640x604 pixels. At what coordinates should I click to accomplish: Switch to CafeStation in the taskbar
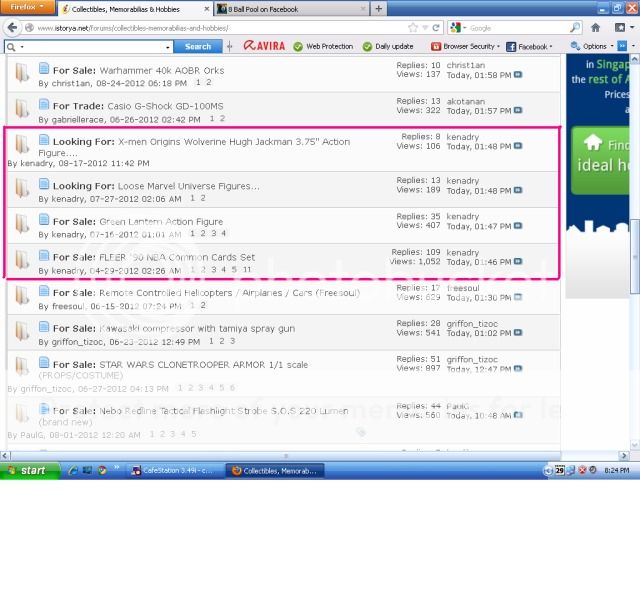click(x=176, y=470)
